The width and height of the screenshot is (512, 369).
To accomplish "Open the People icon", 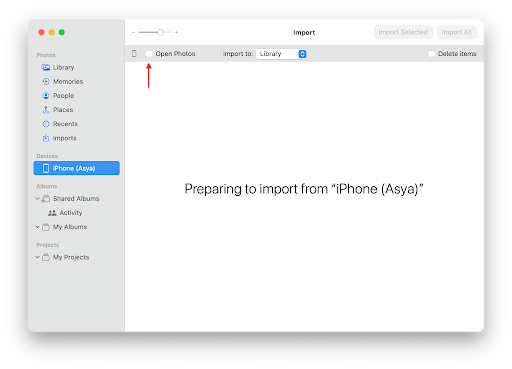I will (x=46, y=96).
